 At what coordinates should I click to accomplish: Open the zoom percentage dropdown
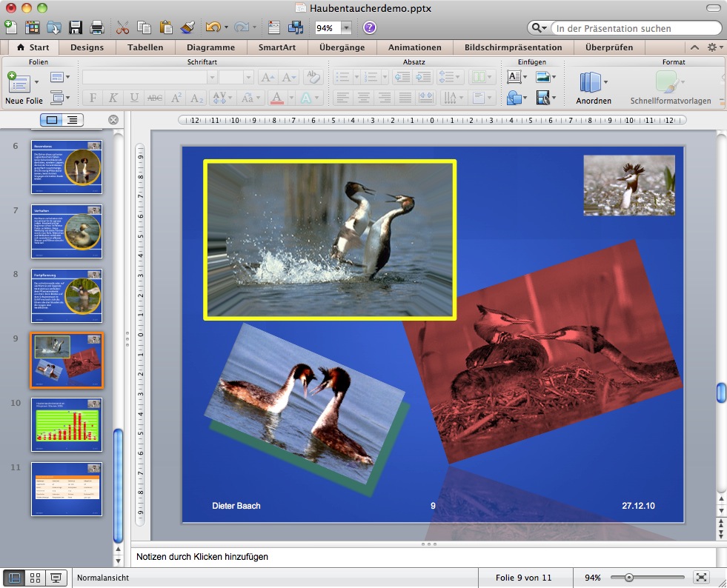coord(346,28)
